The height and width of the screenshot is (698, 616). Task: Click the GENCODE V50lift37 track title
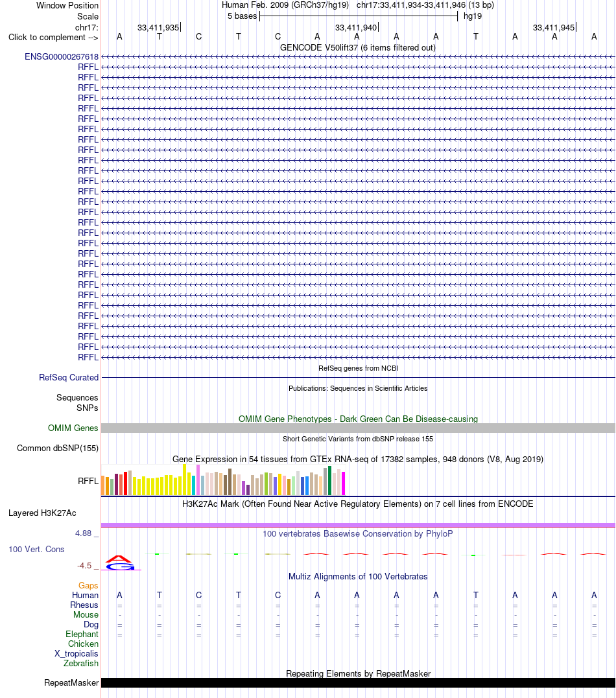click(x=358, y=47)
